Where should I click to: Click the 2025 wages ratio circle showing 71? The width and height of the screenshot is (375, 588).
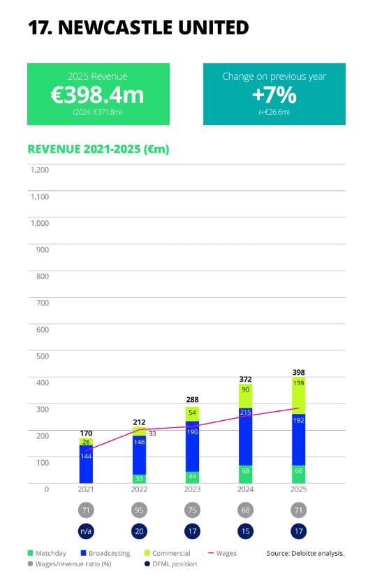click(x=299, y=510)
